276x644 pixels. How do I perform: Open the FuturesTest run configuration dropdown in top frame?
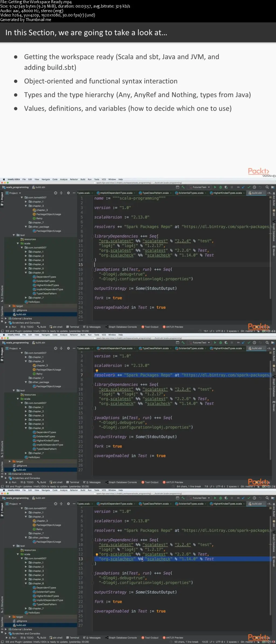click(199, 187)
